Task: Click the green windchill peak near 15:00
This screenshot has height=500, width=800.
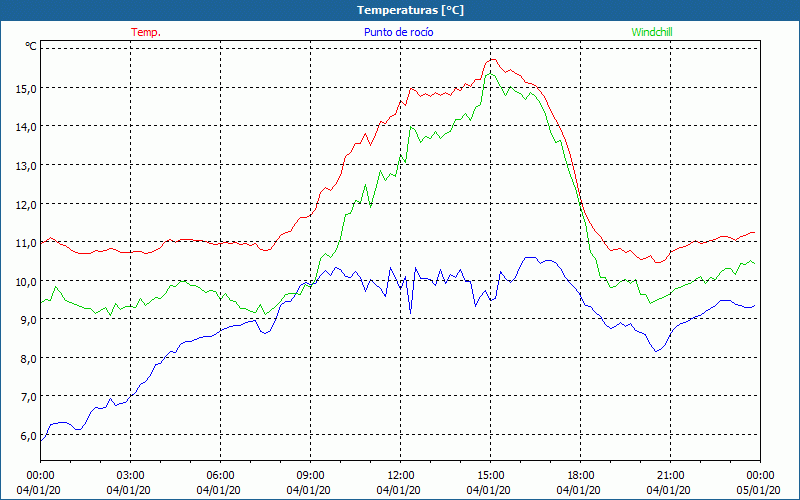Action: click(x=490, y=74)
